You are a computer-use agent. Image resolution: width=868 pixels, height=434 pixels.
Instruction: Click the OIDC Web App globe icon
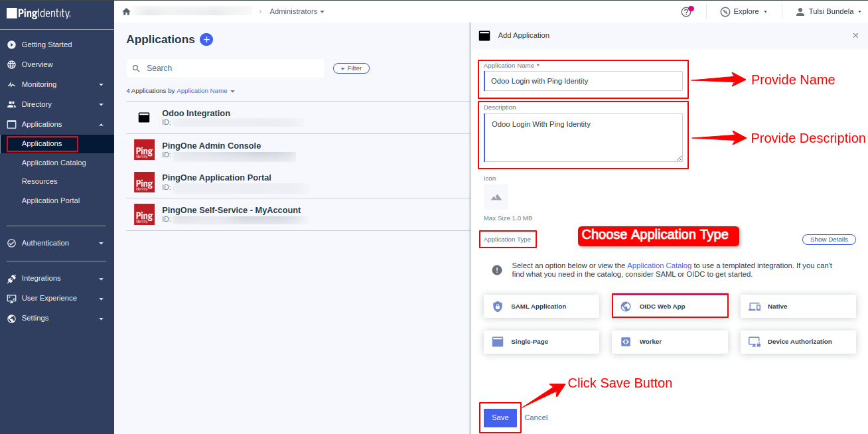[x=626, y=307]
